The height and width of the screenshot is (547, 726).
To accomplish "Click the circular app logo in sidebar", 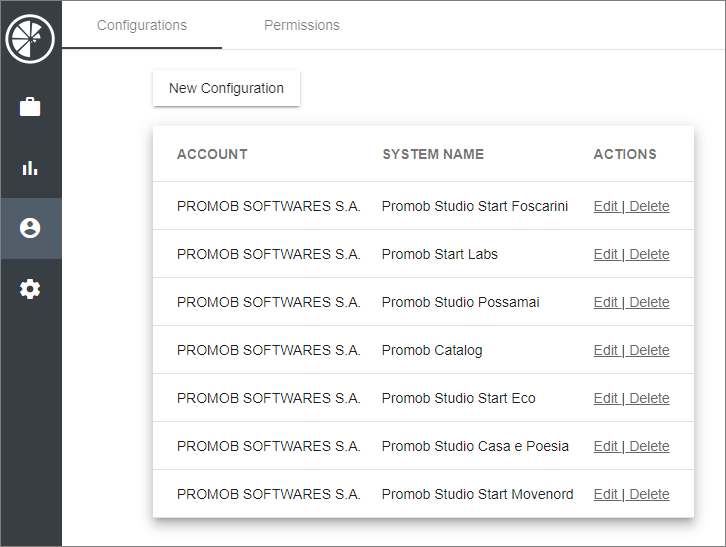I will click(x=30, y=39).
